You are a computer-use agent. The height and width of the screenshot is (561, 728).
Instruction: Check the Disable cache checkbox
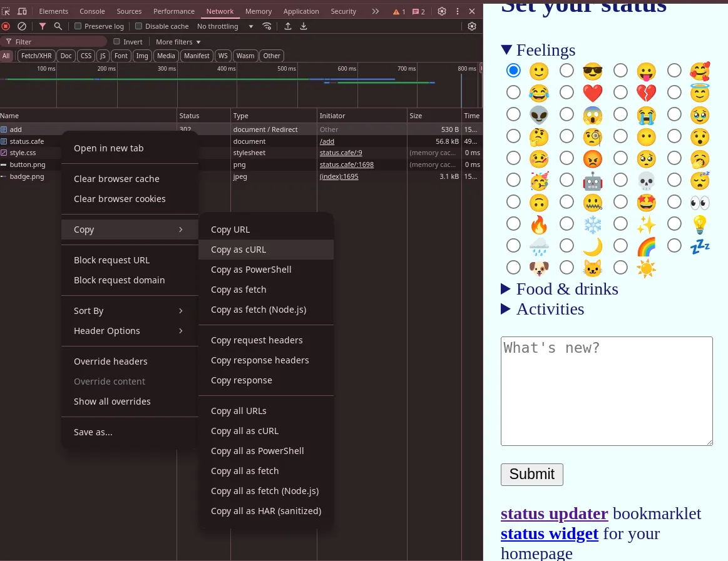tap(139, 26)
